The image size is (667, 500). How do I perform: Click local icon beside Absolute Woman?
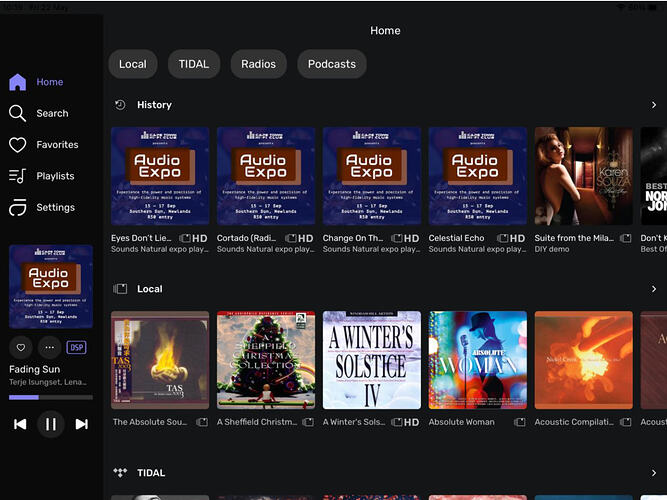(x=519, y=422)
